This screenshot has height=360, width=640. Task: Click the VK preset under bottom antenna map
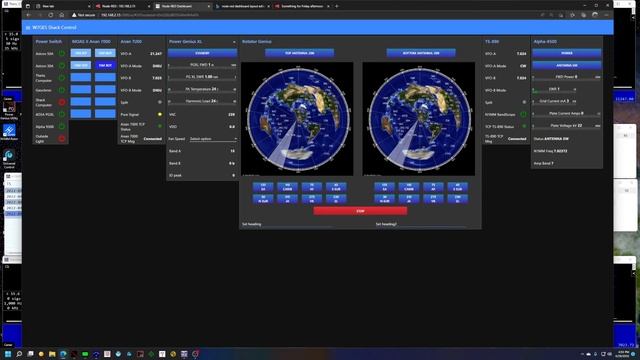433,199
